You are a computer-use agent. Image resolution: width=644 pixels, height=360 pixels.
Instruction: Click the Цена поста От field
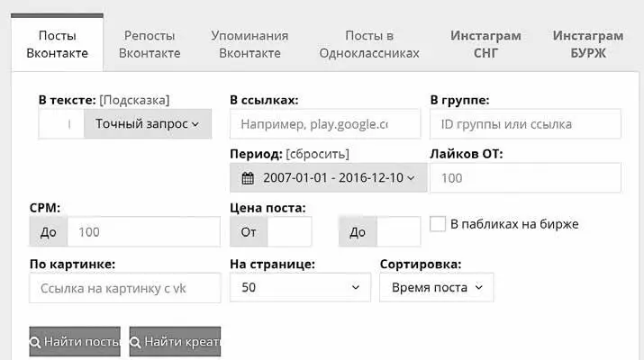(289, 231)
